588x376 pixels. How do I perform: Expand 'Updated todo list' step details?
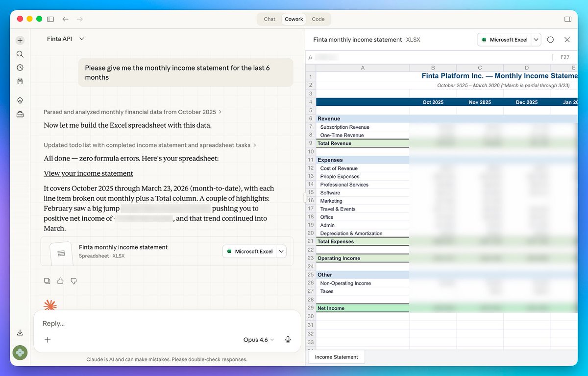[x=150, y=145]
